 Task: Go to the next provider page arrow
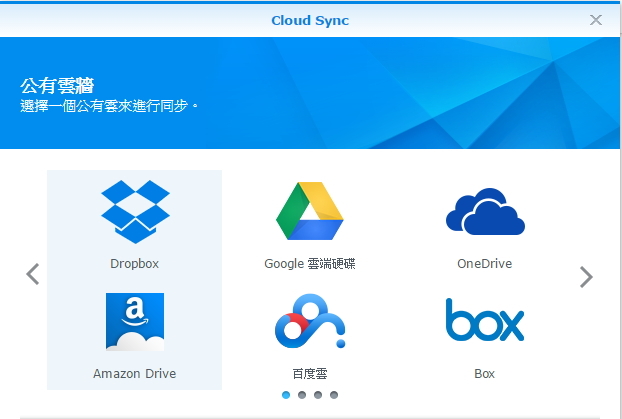click(x=586, y=277)
